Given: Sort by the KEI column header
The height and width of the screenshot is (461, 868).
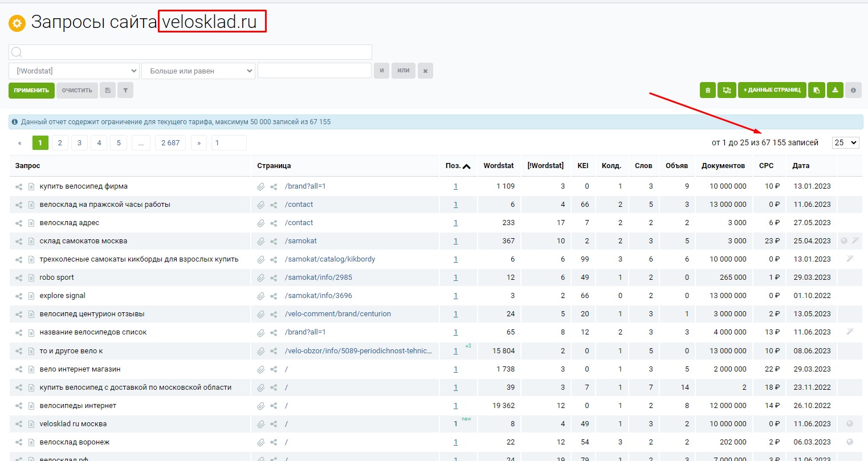Looking at the screenshot, I should [x=583, y=166].
